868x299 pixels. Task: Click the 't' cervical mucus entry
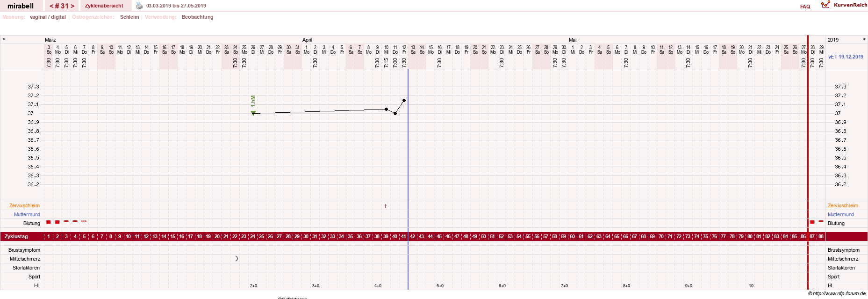[x=386, y=206]
